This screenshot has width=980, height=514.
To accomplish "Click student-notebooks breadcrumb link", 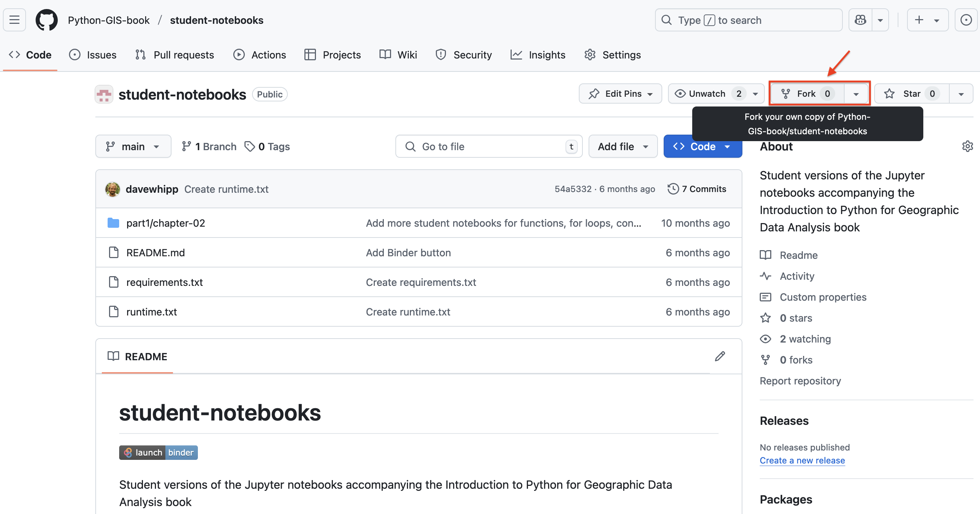I will coord(216,20).
